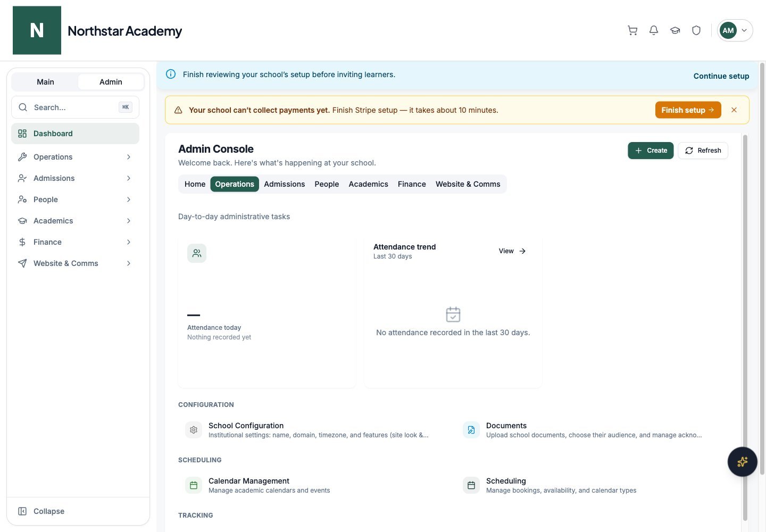The image size is (766, 532).
Task: Expand the Finance sidebar chevron
Action: pos(129,242)
